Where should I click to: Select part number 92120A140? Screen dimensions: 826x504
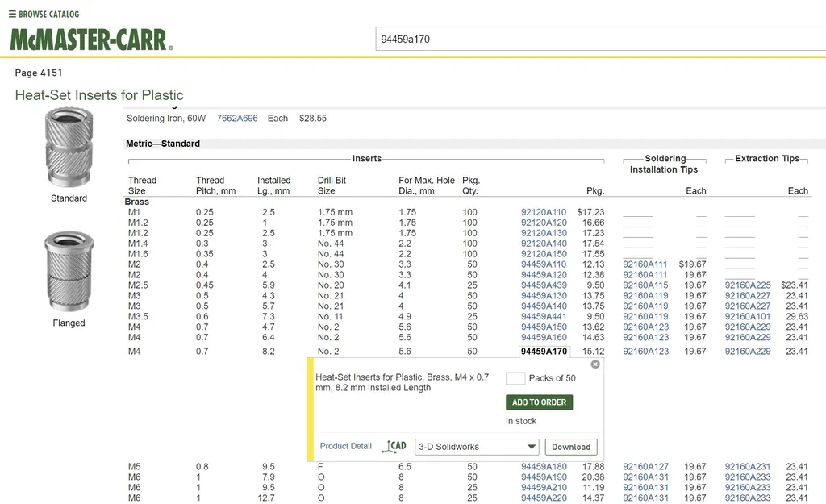coord(544,244)
